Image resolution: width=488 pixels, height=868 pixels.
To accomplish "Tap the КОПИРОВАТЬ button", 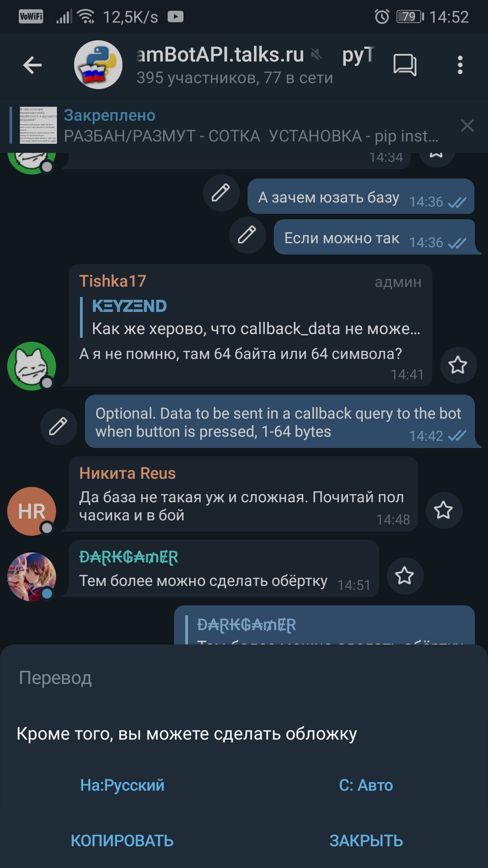I will (122, 841).
